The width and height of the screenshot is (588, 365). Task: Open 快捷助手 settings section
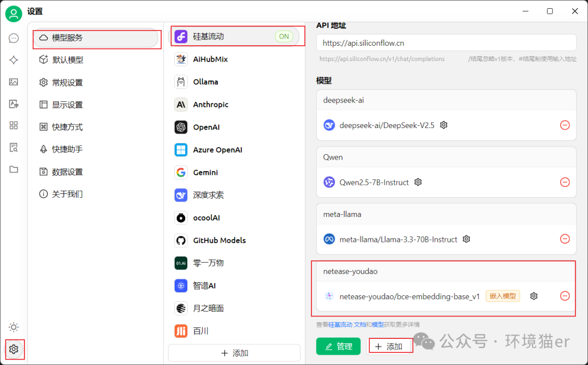pos(96,149)
